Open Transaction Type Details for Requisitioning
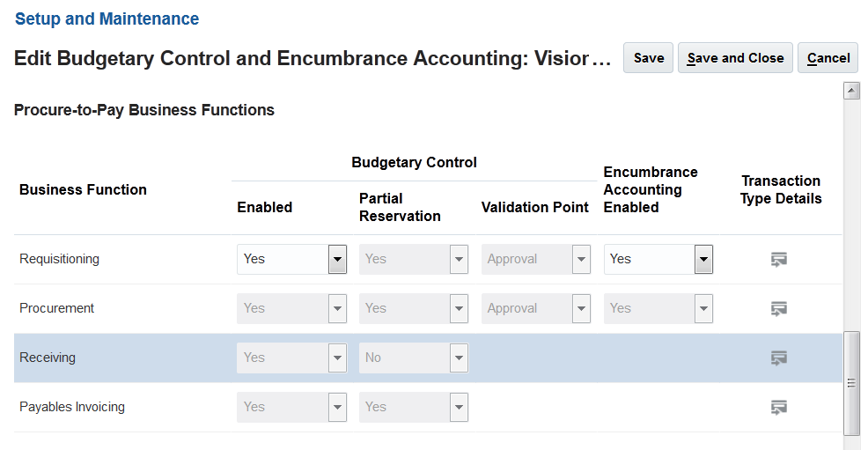 coord(778,259)
